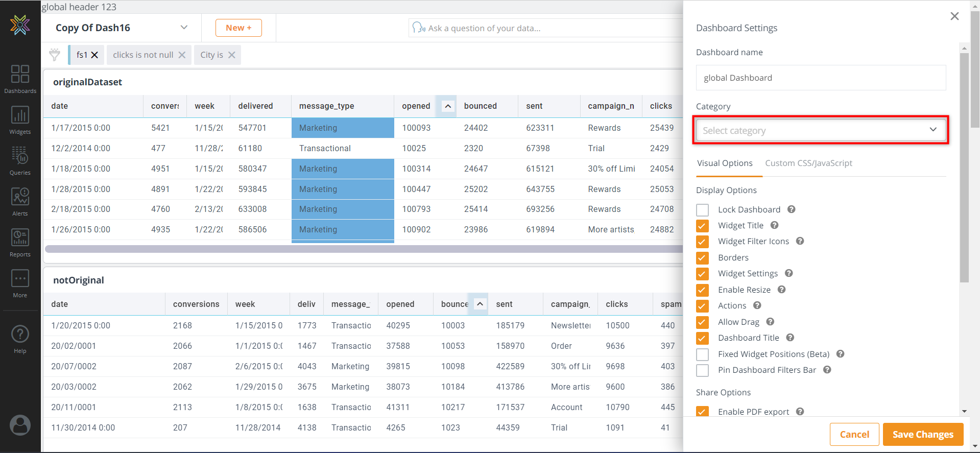Expand the Copy Of Dash16 dashboard dropdown
Screen dimensions: 980x453
(184, 28)
